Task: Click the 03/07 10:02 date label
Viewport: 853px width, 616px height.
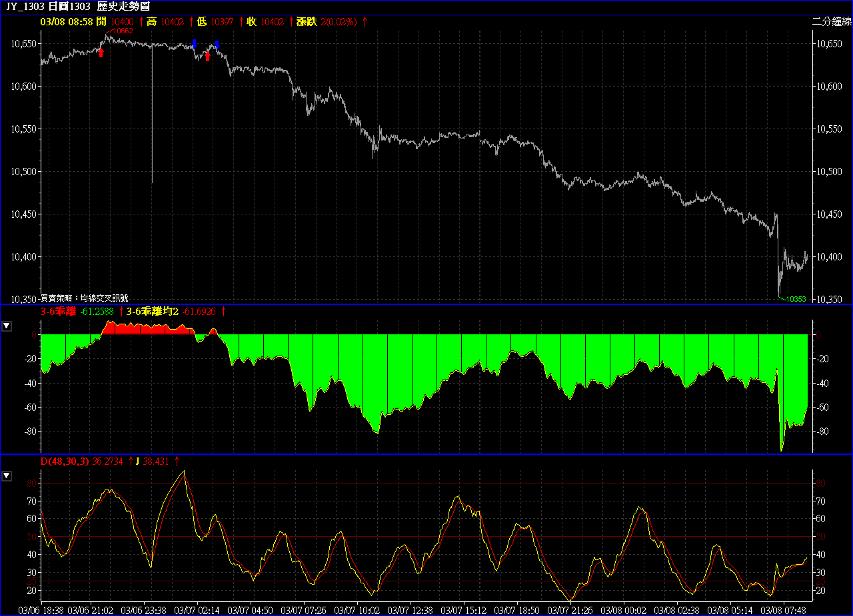Action: (x=357, y=610)
